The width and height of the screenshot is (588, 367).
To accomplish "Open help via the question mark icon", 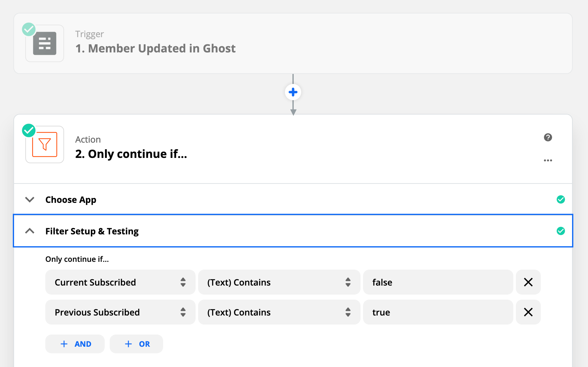I will tap(548, 137).
